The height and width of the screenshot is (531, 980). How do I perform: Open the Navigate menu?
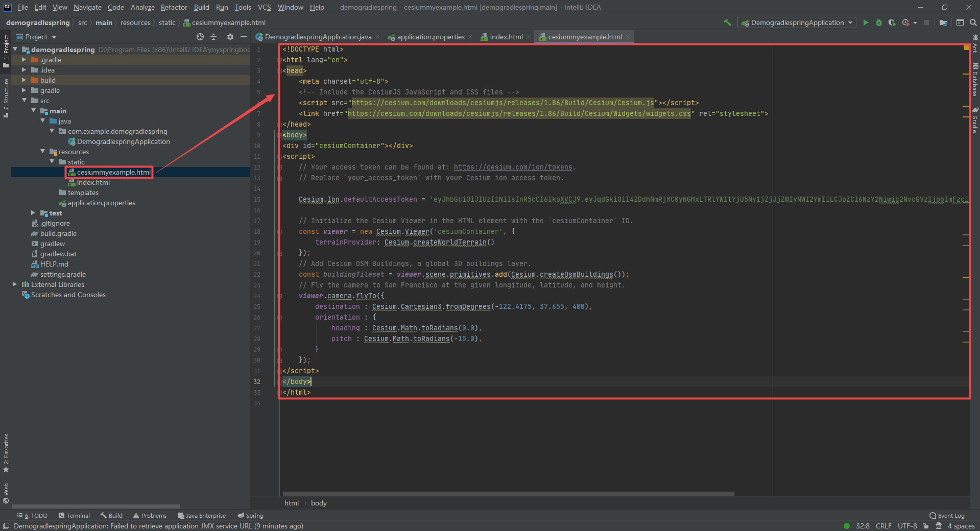(x=87, y=7)
